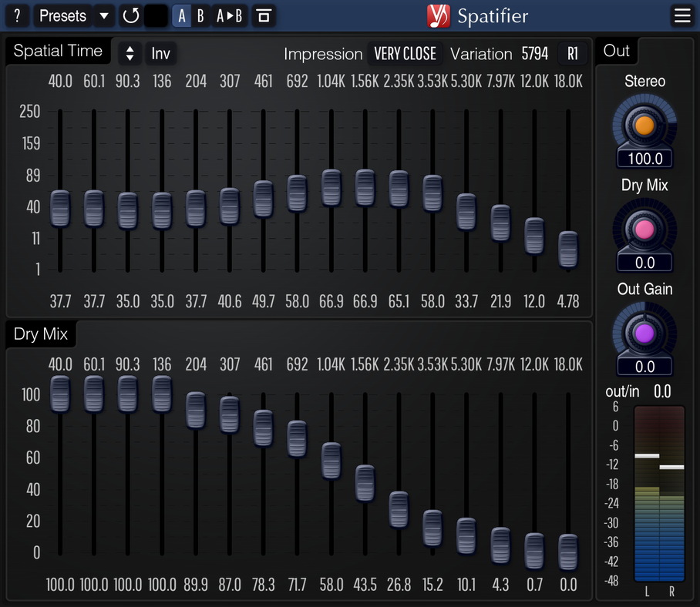
Task: Click the Dry Mix 461 Hz band slider handle
Action: tap(264, 428)
